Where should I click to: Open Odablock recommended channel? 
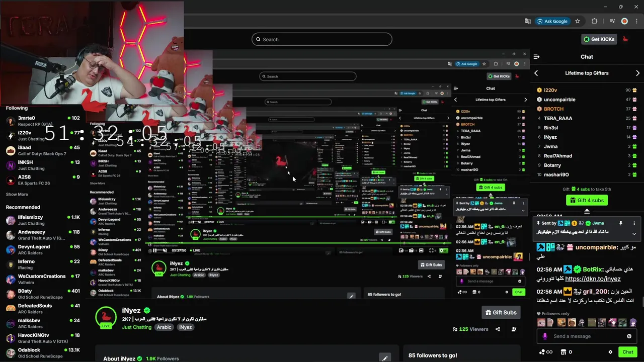click(43, 353)
